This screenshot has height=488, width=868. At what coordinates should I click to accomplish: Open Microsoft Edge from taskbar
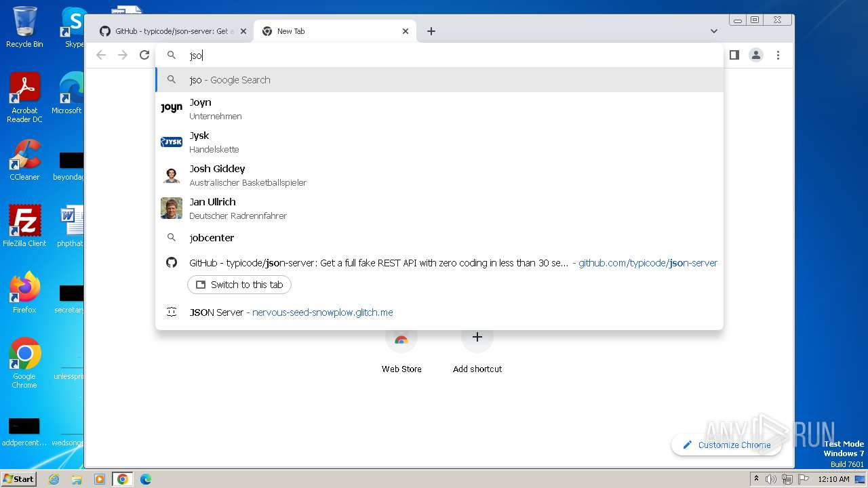(x=145, y=479)
